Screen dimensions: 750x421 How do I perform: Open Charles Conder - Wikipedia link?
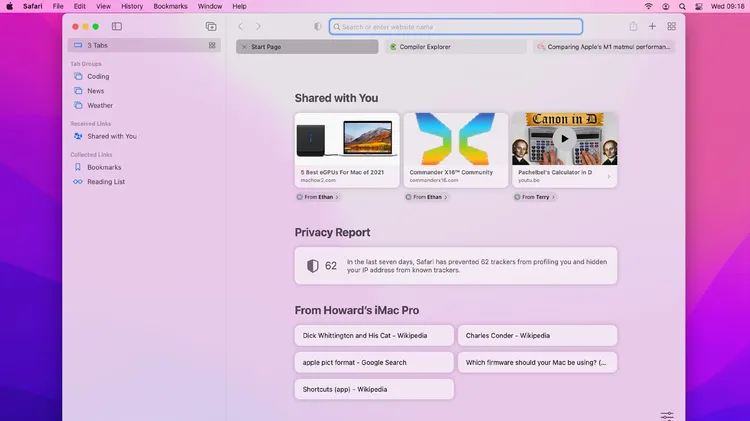537,335
